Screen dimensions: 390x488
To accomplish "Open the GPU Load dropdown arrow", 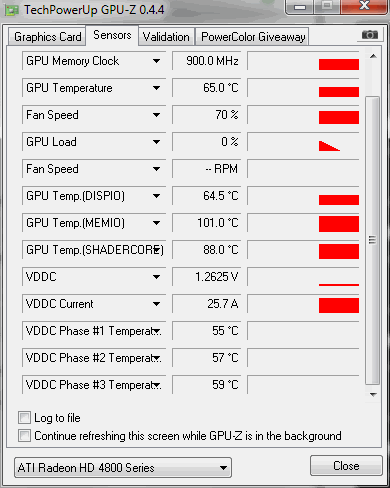I will point(156,142).
